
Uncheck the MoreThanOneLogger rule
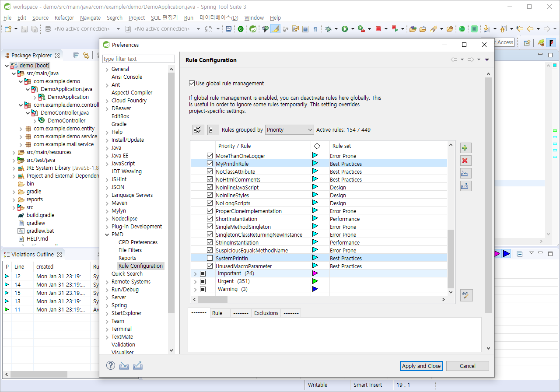[210, 156]
